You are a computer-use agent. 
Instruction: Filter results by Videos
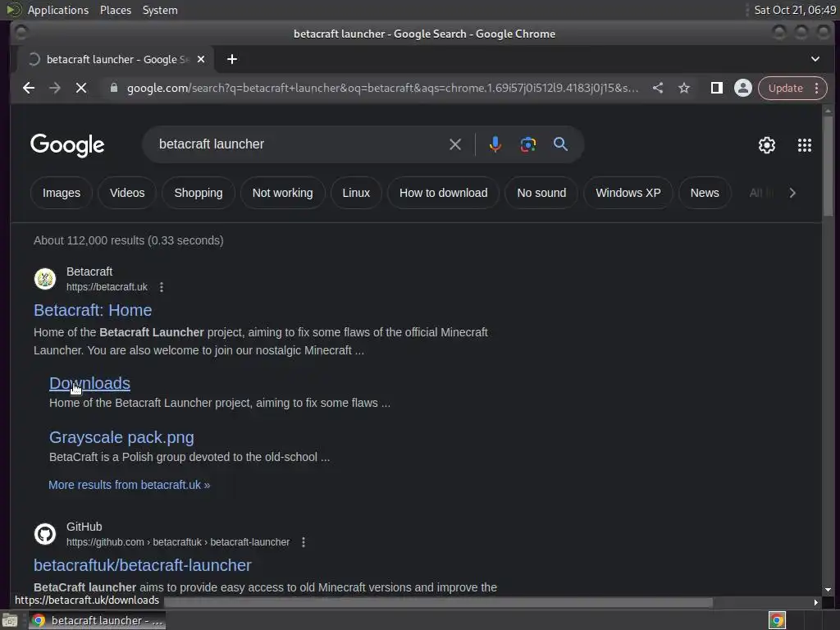coord(127,193)
